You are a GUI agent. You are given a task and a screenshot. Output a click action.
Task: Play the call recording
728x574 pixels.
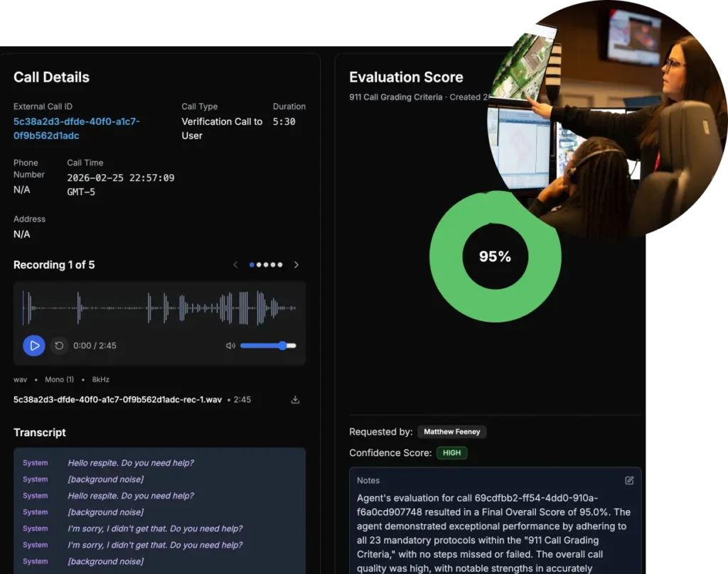tap(34, 346)
